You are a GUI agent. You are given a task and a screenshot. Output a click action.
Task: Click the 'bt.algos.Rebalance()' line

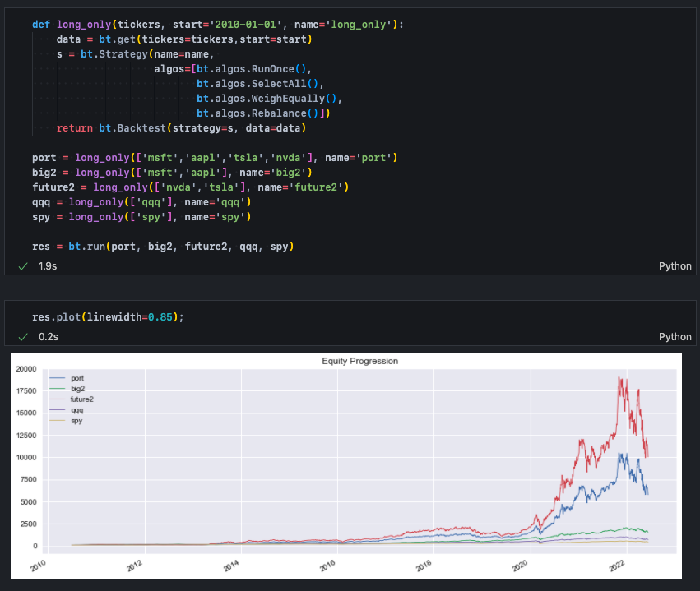[263, 113]
